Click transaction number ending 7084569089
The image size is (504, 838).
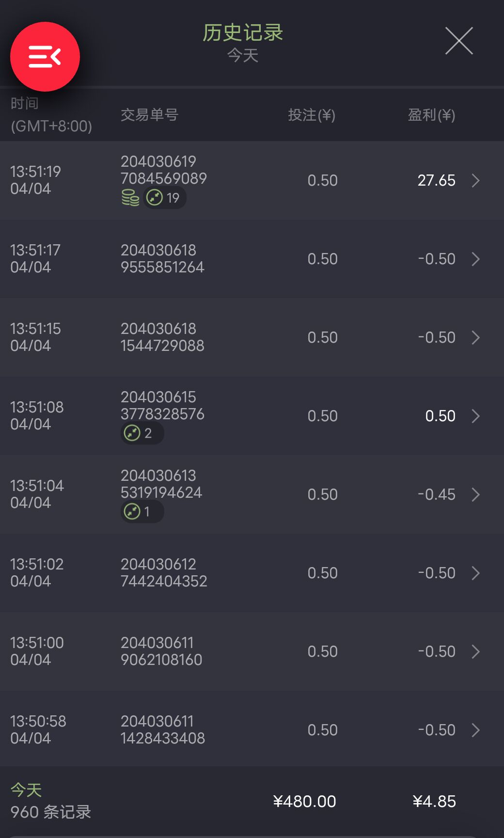tap(163, 170)
